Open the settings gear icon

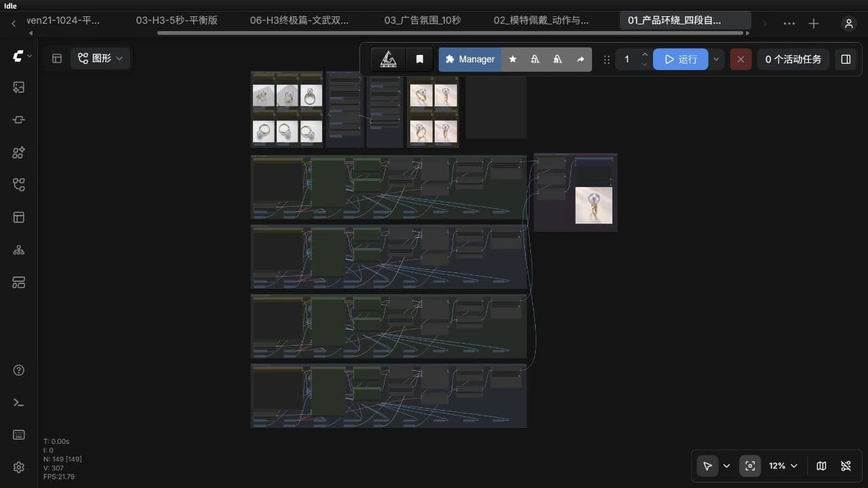18,467
